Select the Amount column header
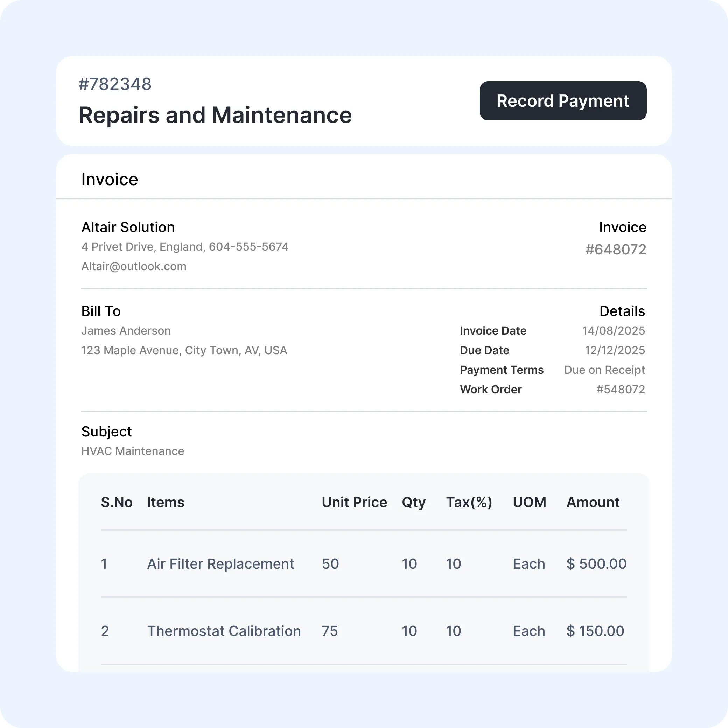 tap(593, 502)
